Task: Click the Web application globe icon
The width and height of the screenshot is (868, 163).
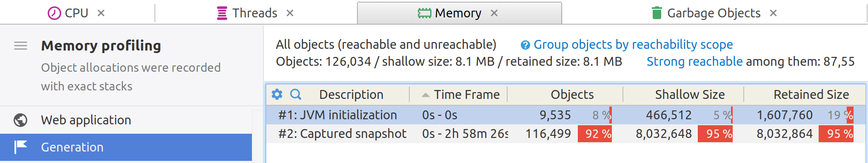Action: pyautogui.click(x=20, y=120)
